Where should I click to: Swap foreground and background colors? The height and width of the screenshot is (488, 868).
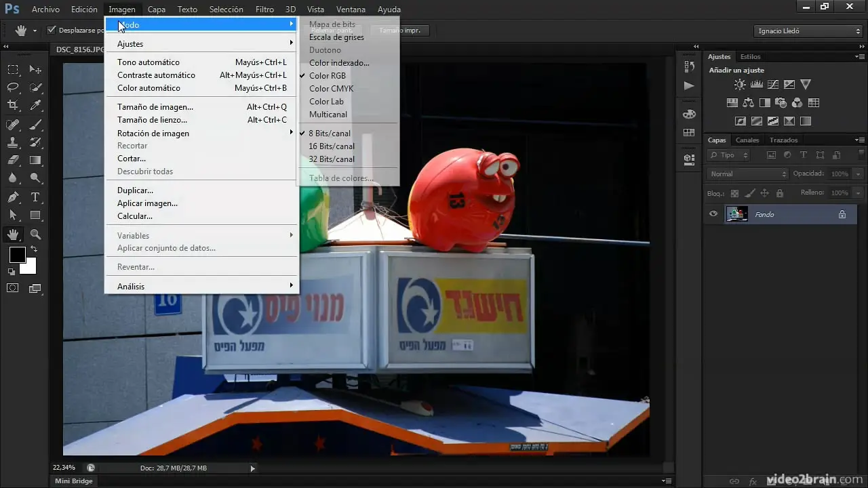[x=33, y=249]
